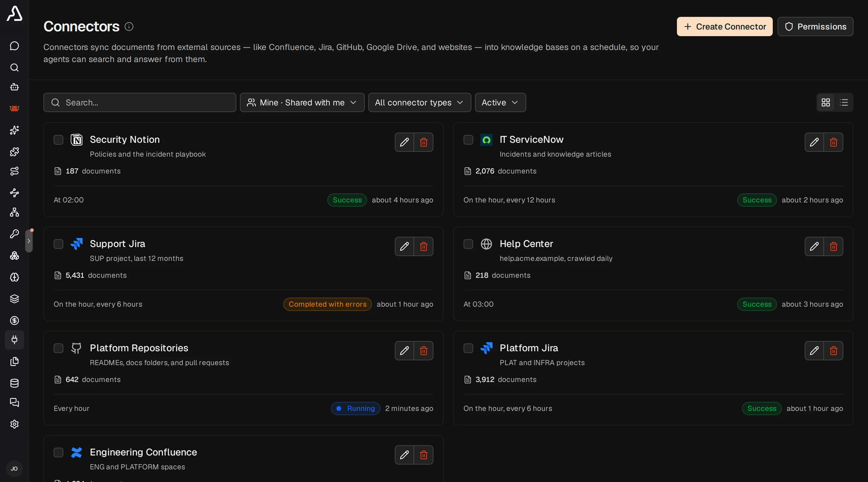The height and width of the screenshot is (482, 868).
Task: Click the sparkles sidebar icon
Action: click(14, 130)
